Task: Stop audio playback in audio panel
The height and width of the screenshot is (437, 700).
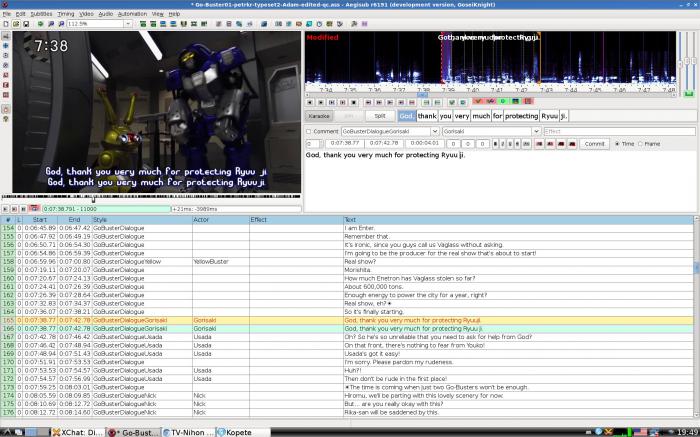Action: pyautogui.click(x=354, y=102)
